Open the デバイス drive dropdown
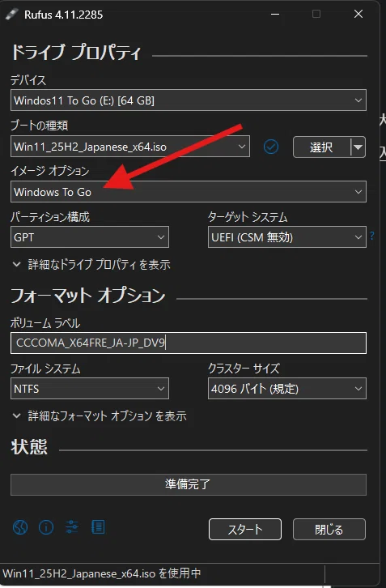Screen dimensions: 386x588 pyautogui.click(x=189, y=100)
